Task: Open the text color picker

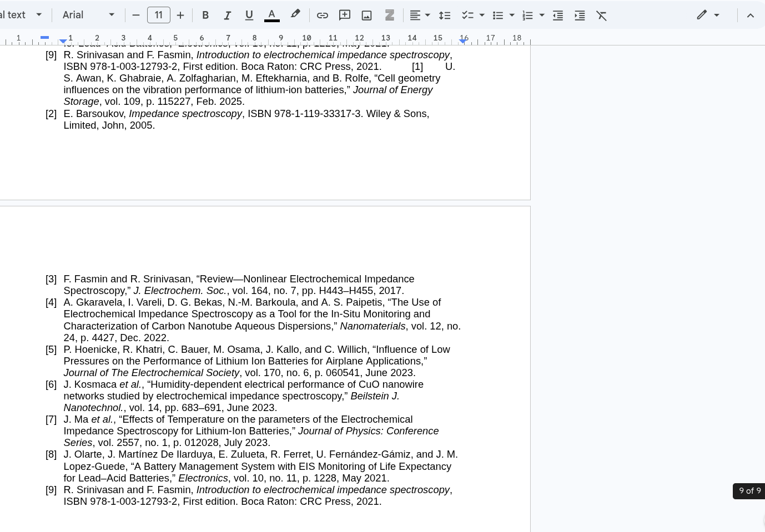Action: coord(271,15)
